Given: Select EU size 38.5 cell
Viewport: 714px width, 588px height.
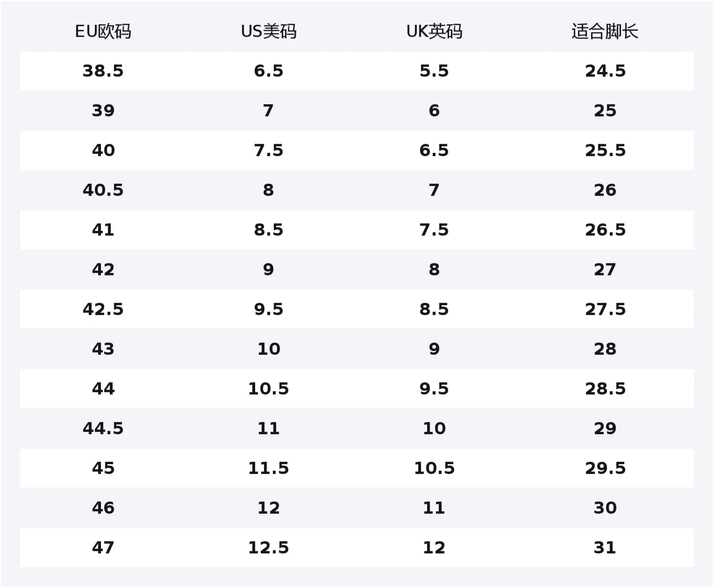Looking at the screenshot, I should [x=103, y=71].
